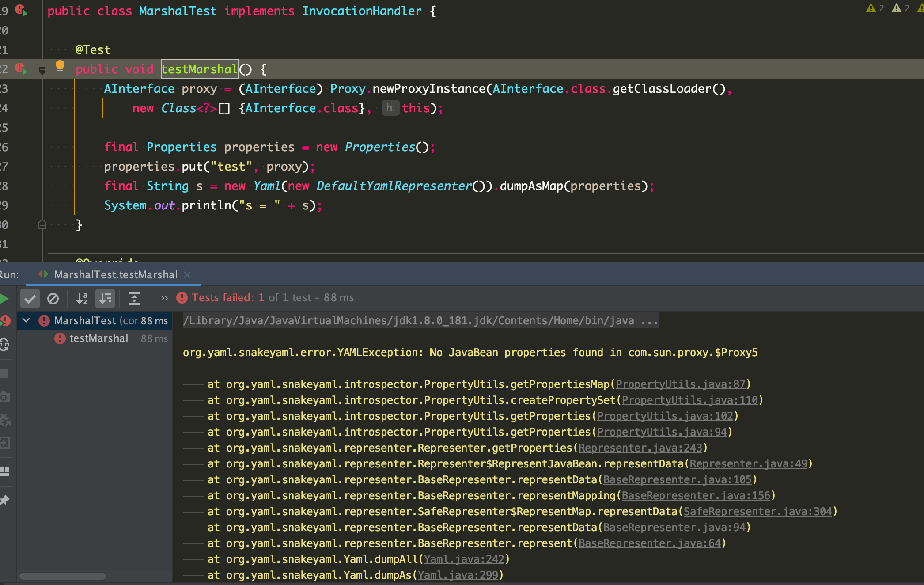Click the Rerun Failed Tests icon
Screen dimensions: 924x585
pos(5,321)
